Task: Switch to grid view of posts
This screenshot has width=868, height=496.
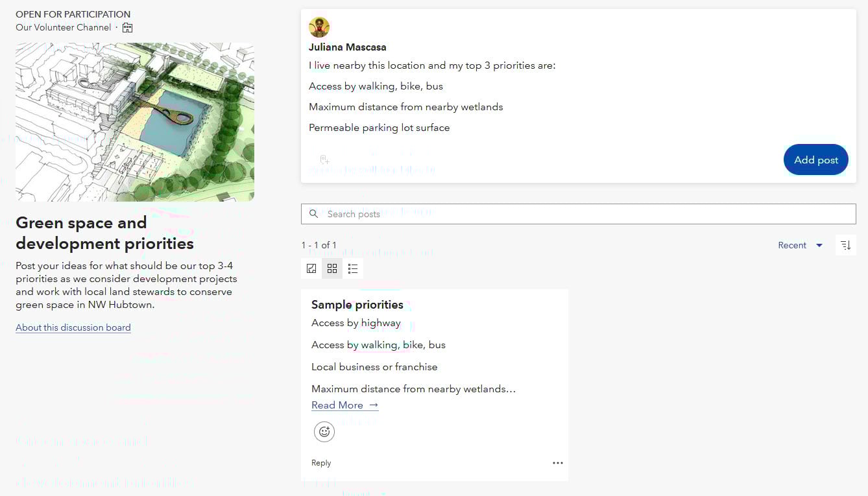Action: 332,268
